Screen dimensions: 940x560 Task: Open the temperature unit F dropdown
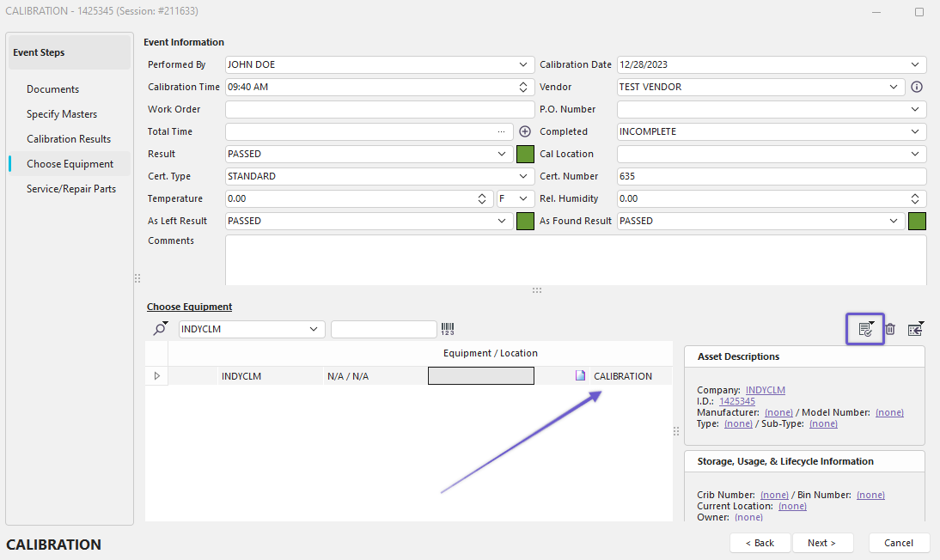(x=524, y=198)
